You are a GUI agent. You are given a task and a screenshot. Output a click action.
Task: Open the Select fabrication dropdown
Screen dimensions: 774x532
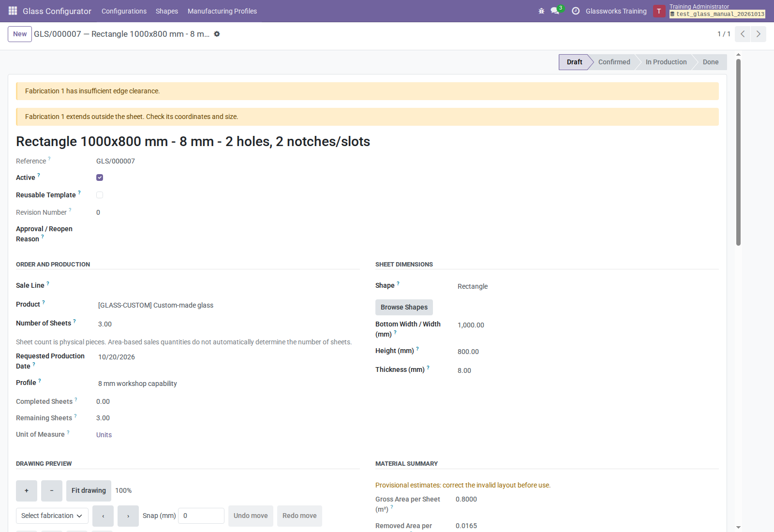pyautogui.click(x=52, y=516)
